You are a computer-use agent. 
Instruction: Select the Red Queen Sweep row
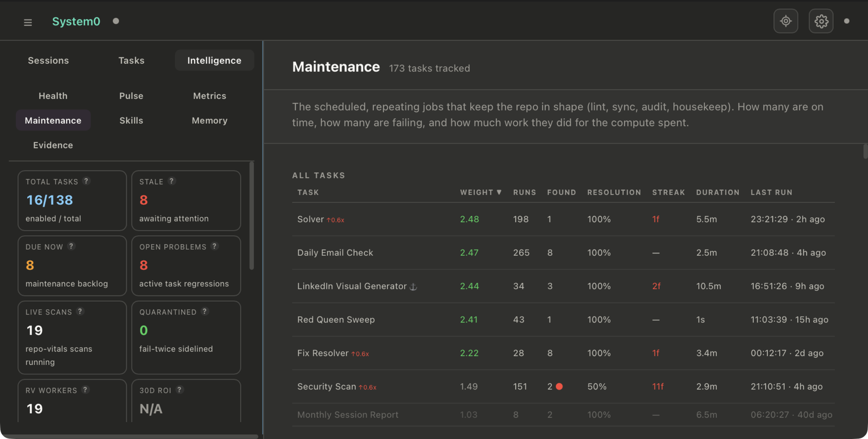click(563, 320)
